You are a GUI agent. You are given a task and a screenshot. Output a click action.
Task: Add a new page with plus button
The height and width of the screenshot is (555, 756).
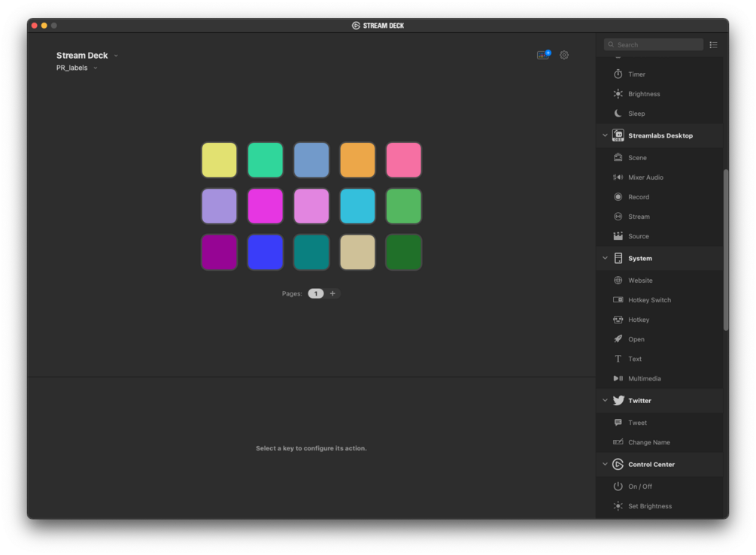(332, 293)
